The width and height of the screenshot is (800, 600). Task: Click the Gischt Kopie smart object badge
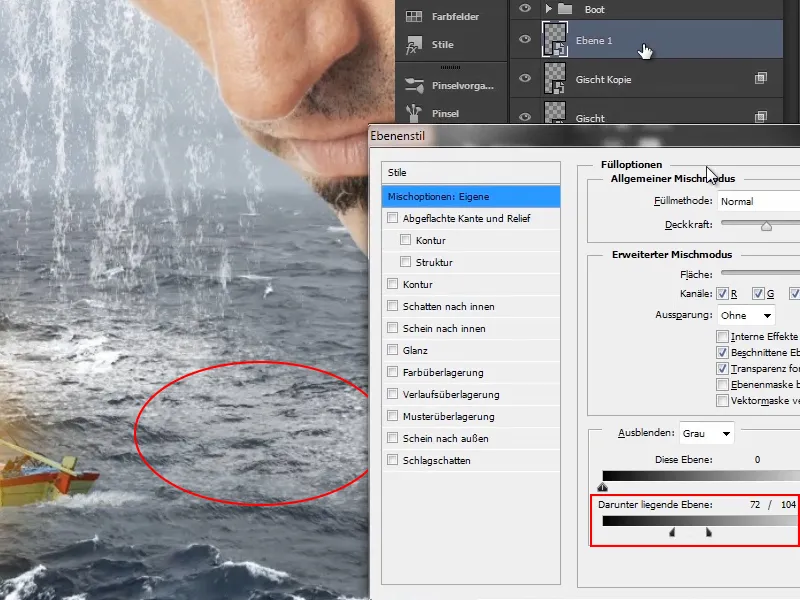coord(760,78)
